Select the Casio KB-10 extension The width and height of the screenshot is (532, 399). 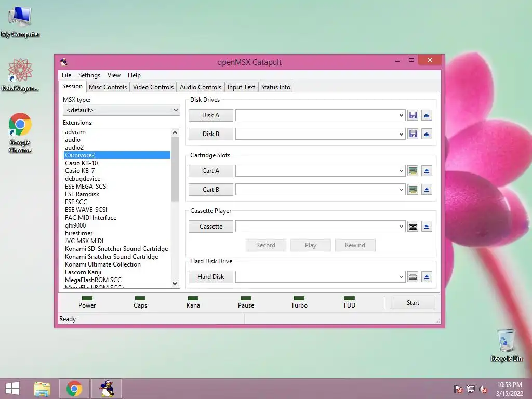(x=117, y=163)
